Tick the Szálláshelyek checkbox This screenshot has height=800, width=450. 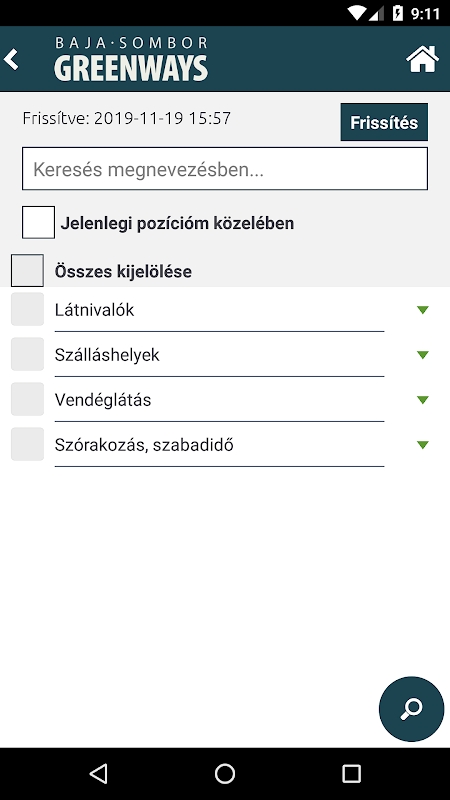[x=28, y=354]
